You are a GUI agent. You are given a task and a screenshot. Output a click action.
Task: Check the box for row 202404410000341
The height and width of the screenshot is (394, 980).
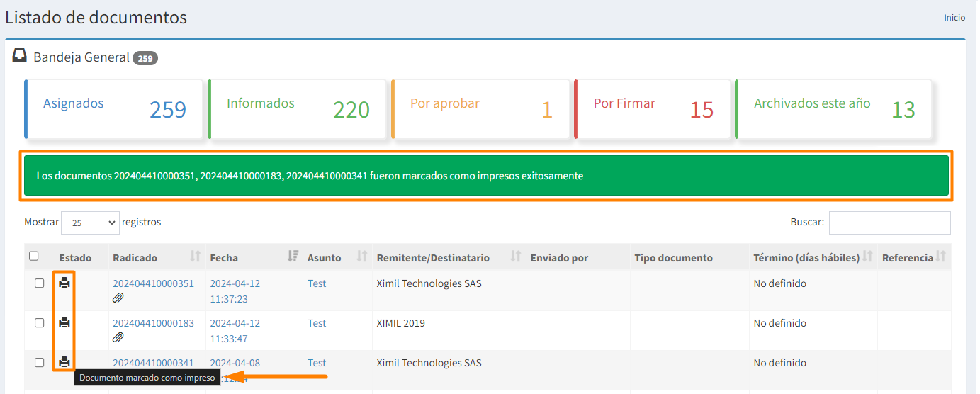(40, 362)
